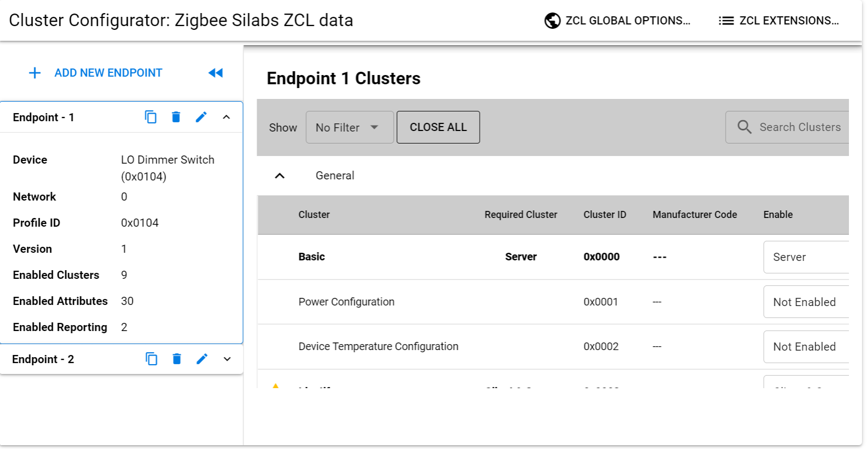Delete Endpoint 1 with trash icon

(176, 117)
